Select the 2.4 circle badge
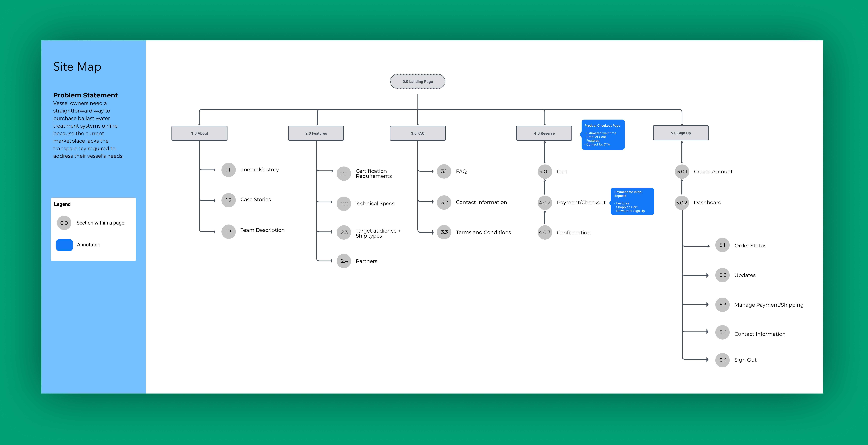The height and width of the screenshot is (445, 868). [344, 261]
